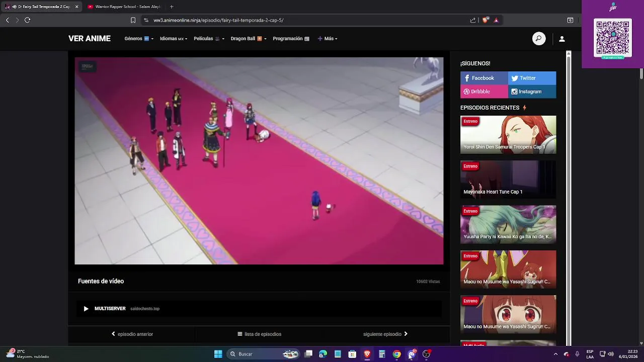Screen dimensions: 644x362
Task: Go to siguiente episodio
Action: coord(385,334)
